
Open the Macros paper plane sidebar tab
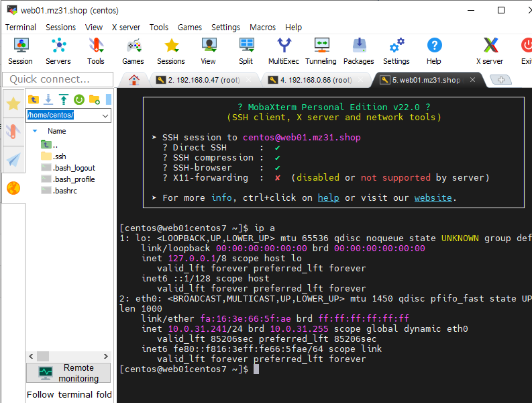click(x=13, y=160)
